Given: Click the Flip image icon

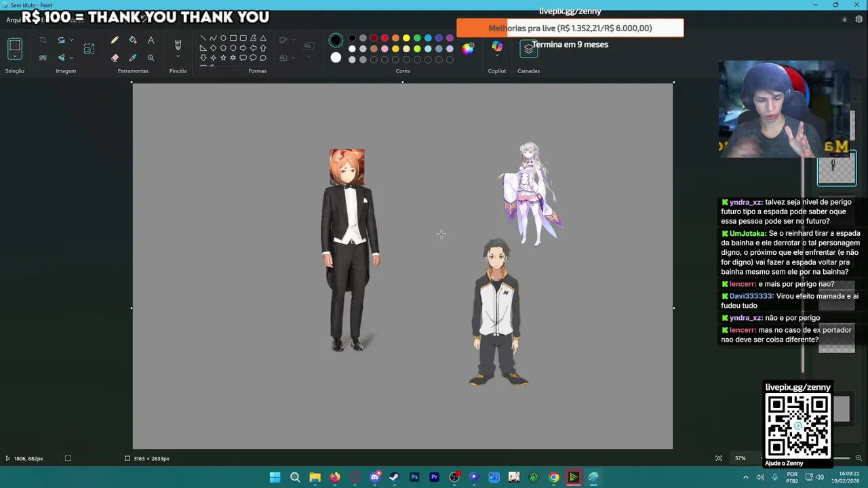Looking at the screenshot, I should (61, 58).
